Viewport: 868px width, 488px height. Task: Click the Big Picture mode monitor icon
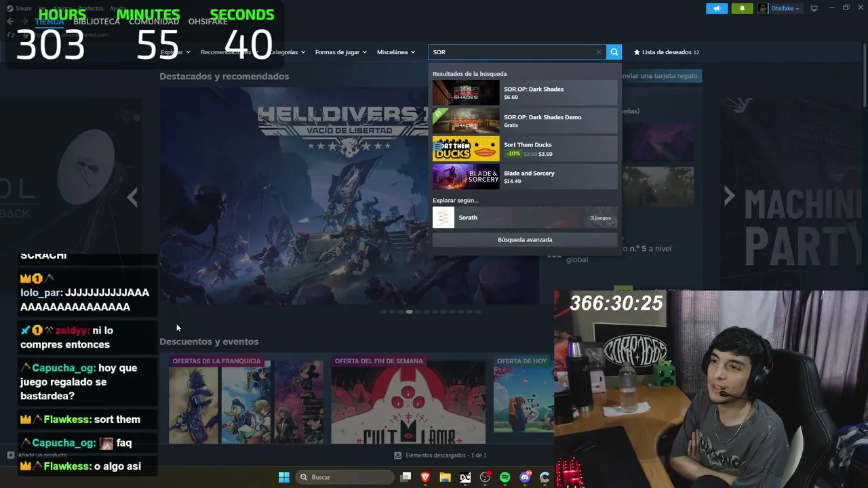814,9
